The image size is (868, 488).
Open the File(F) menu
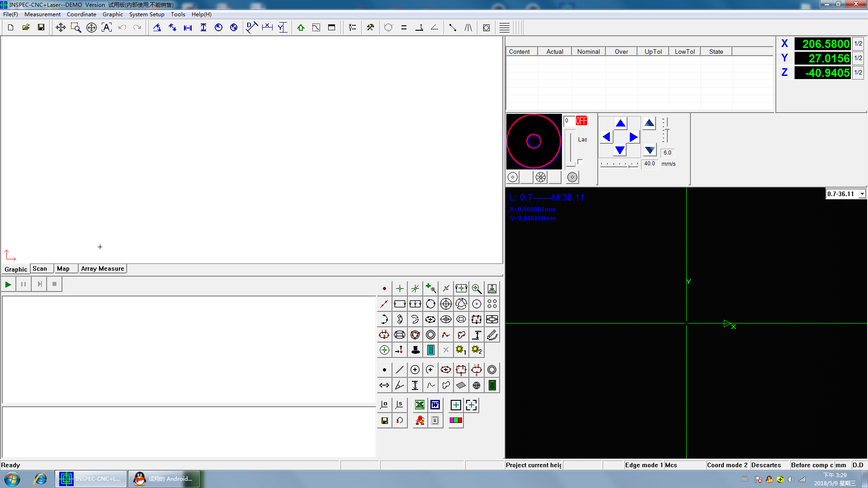(10, 14)
